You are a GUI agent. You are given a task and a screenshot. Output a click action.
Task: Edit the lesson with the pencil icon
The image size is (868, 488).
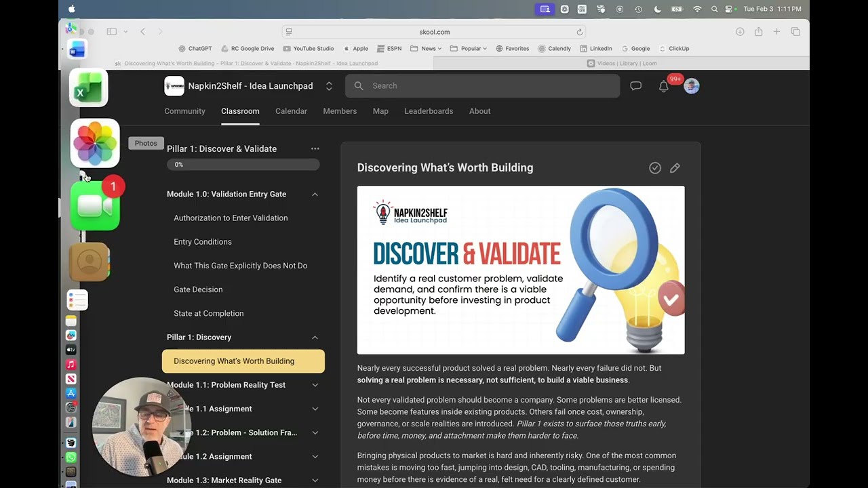(x=675, y=168)
